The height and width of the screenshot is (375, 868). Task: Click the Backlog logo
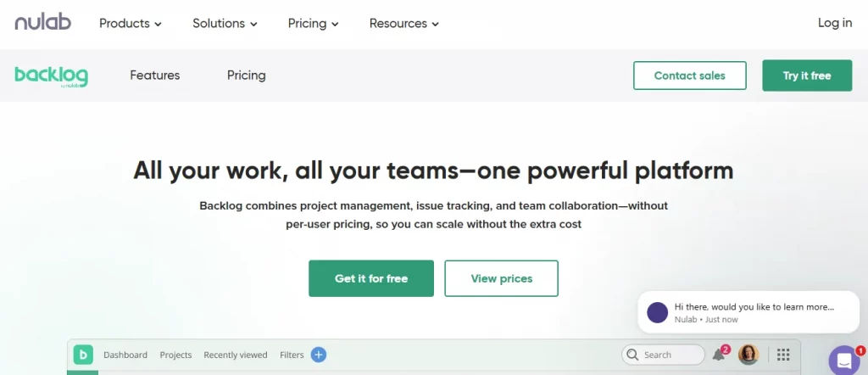[51, 76]
